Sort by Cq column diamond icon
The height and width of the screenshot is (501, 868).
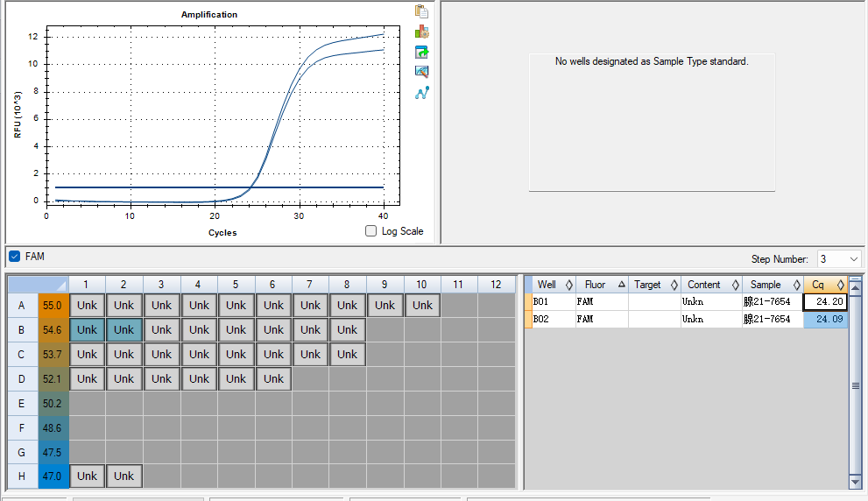click(x=841, y=285)
